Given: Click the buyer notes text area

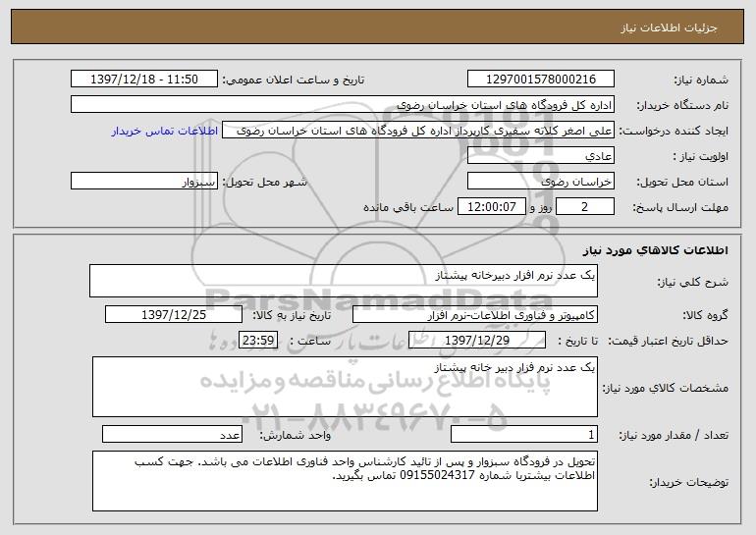Looking at the screenshot, I should point(345,481).
